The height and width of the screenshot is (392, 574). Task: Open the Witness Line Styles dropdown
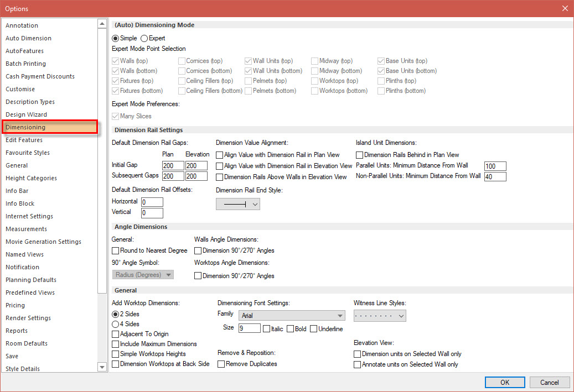click(380, 316)
